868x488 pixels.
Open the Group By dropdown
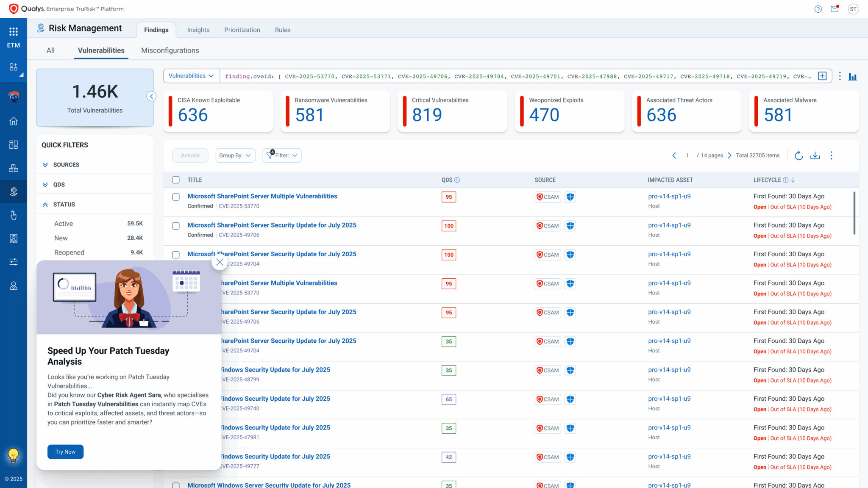click(235, 155)
